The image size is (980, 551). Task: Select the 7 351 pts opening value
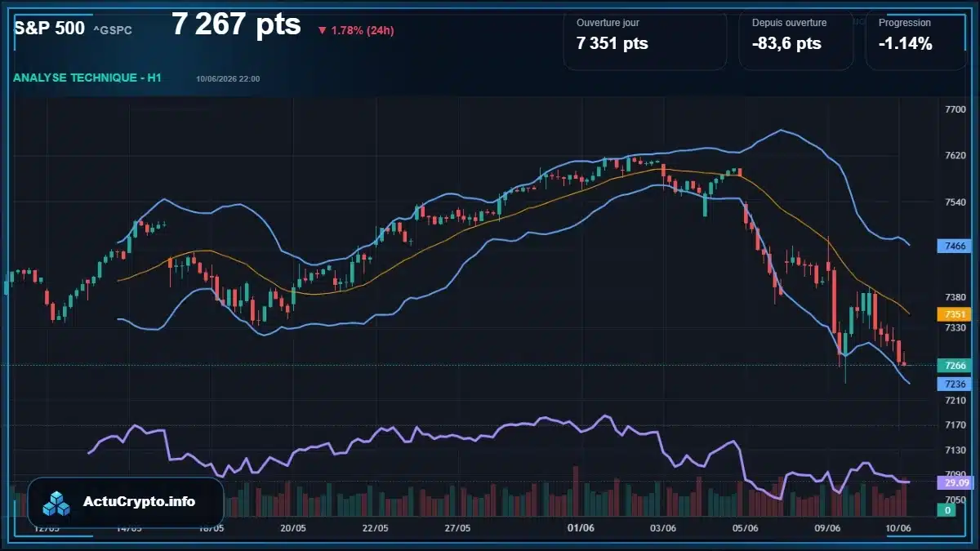[x=612, y=44]
